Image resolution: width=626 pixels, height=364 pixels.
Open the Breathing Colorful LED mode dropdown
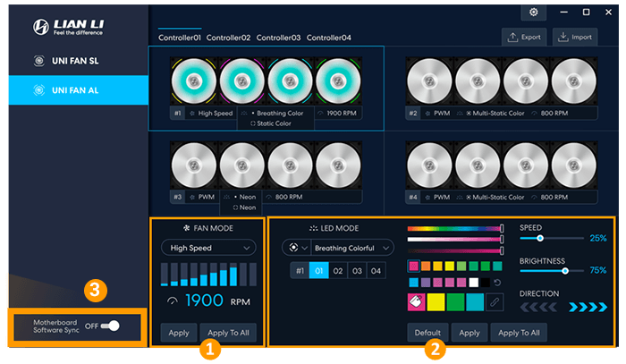351,247
